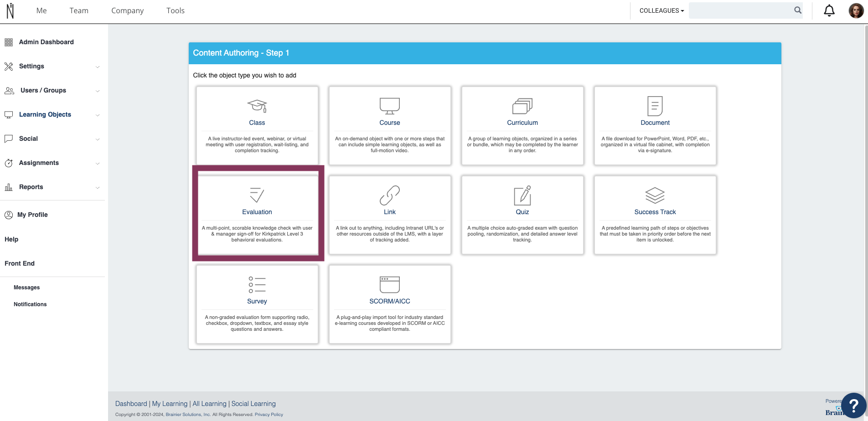Click the All Learning footer link
Screen dimensions: 868x421
(x=209, y=404)
